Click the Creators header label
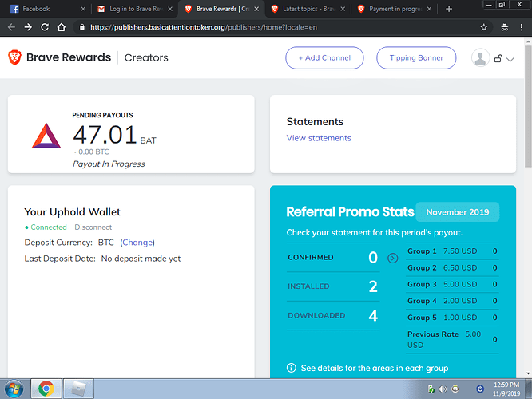Viewport: 532px width, 399px height. [146, 57]
